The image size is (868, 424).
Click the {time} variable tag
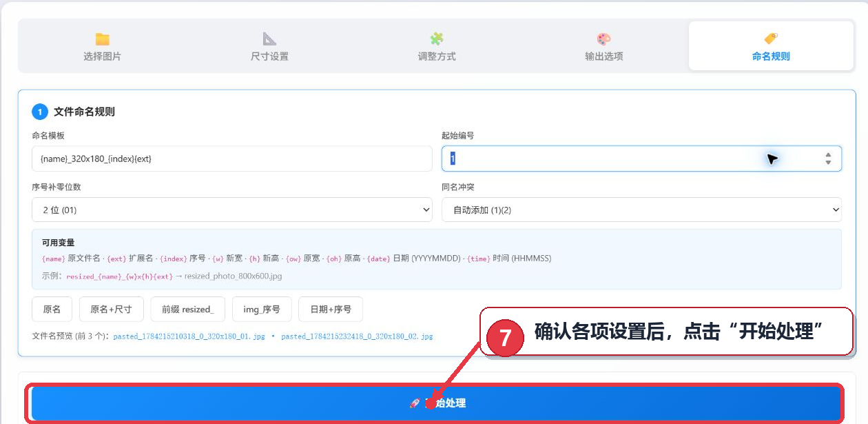479,259
